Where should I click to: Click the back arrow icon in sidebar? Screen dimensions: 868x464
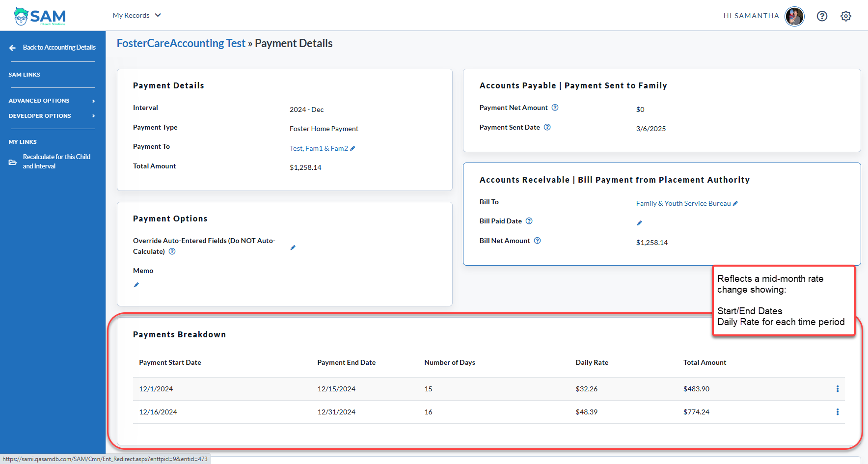coord(12,48)
